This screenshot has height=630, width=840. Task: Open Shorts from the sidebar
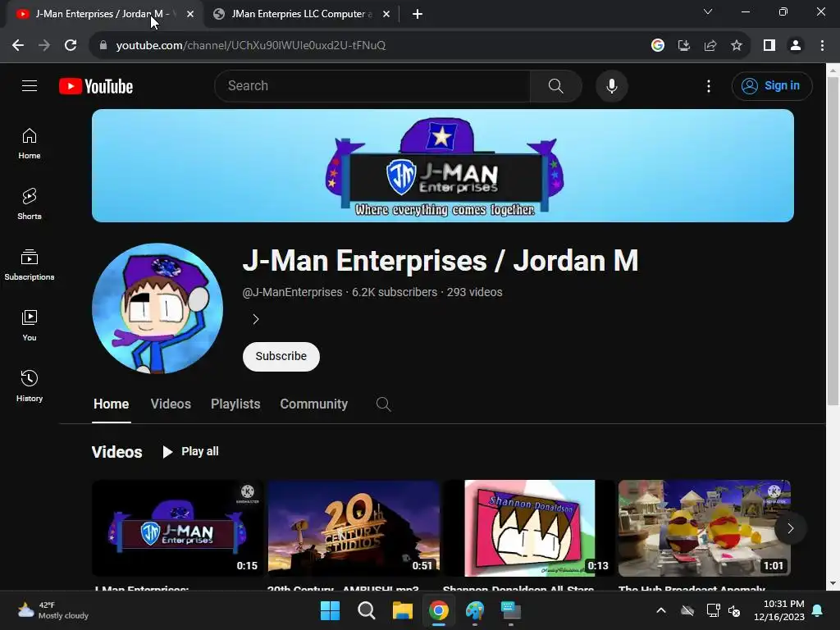coord(30,204)
